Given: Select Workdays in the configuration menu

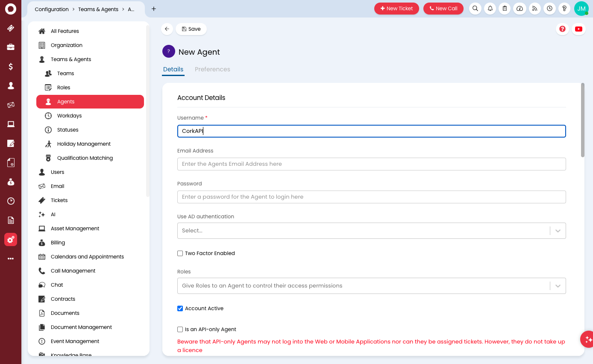Looking at the screenshot, I should click(x=69, y=116).
